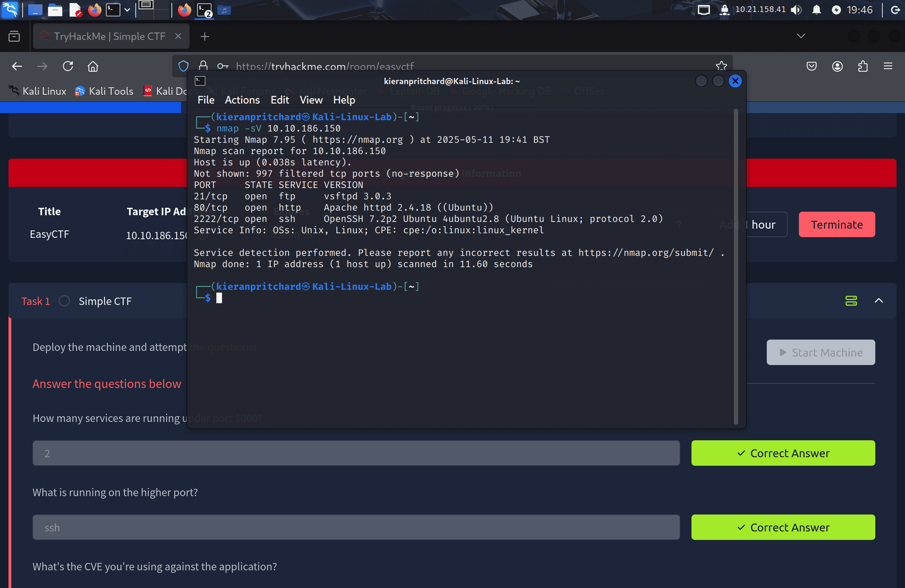Viewport: 905px width, 588px height.
Task: Open the terminal Help menu
Action: [x=344, y=100]
